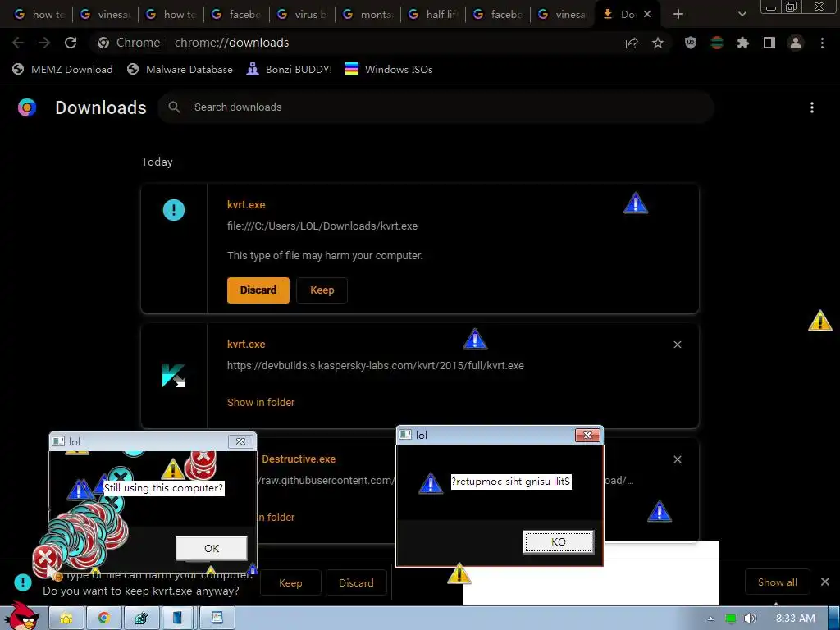Click 'This type of file may harm your computer.'
The width and height of the screenshot is (840, 630).
click(325, 256)
